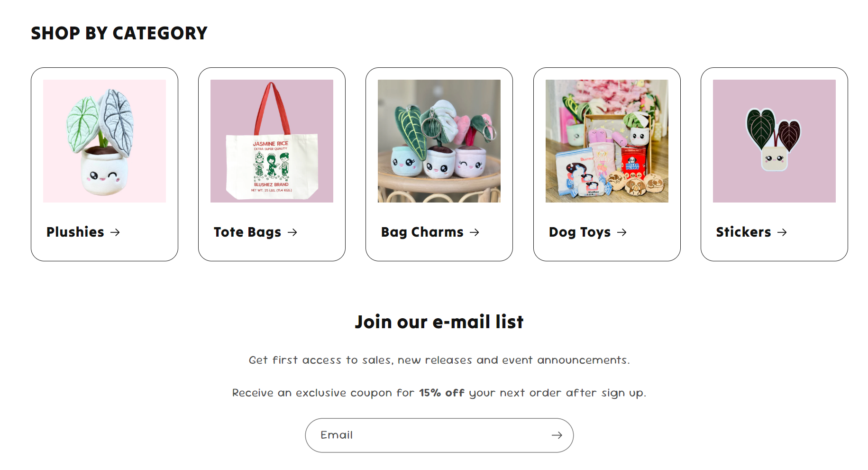Click the SHOP BY CATEGORY heading

(119, 33)
